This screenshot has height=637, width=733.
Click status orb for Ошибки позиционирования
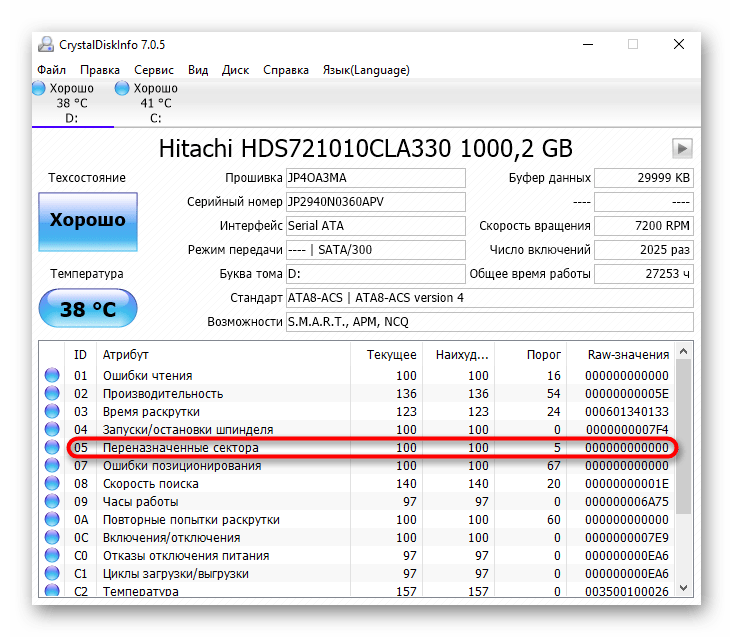pos(52,465)
